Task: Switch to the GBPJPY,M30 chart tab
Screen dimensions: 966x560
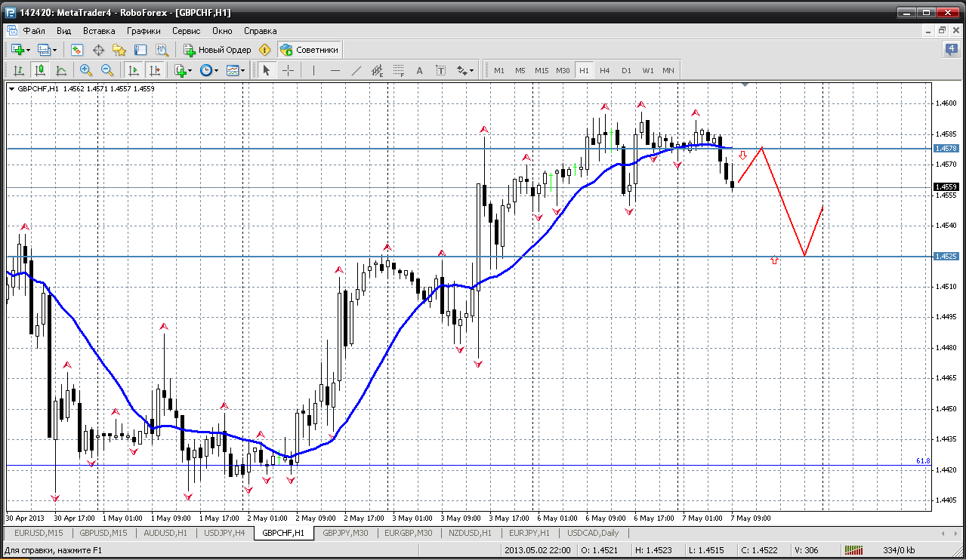Action: 345,533
